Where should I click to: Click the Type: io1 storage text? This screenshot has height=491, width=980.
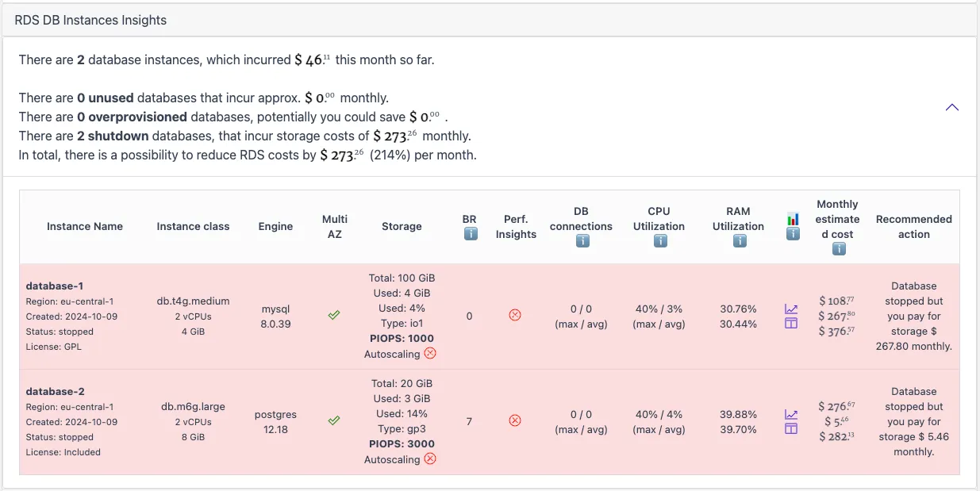(x=402, y=323)
